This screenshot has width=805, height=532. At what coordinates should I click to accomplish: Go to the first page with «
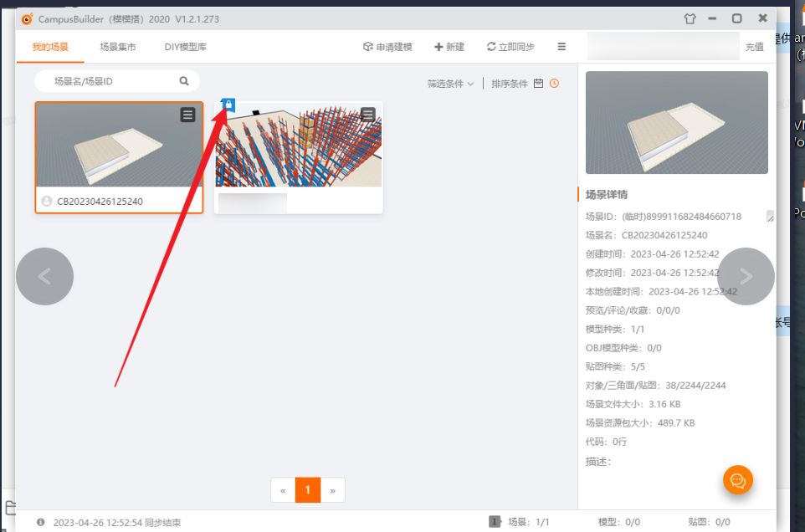pos(283,490)
